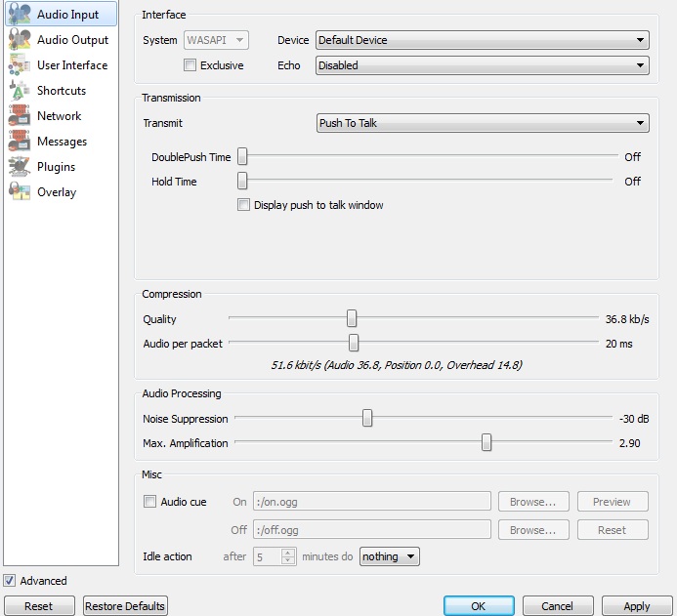677x616 pixels.
Task: Open the Shortcuts settings icon
Action: pos(20,91)
